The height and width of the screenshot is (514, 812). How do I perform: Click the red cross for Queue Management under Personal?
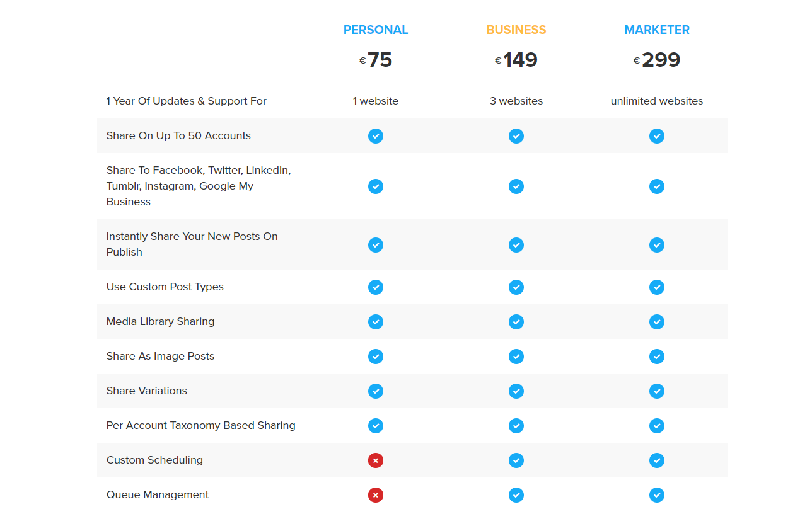click(376, 495)
